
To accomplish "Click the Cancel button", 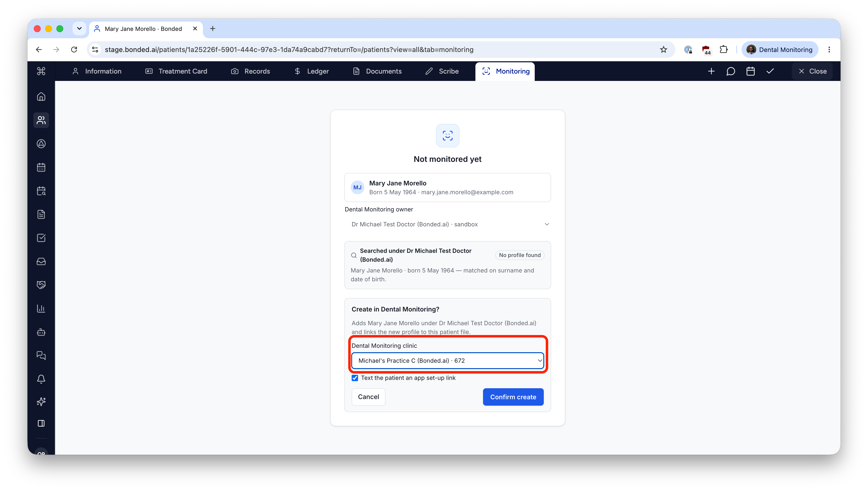I will 368,397.
